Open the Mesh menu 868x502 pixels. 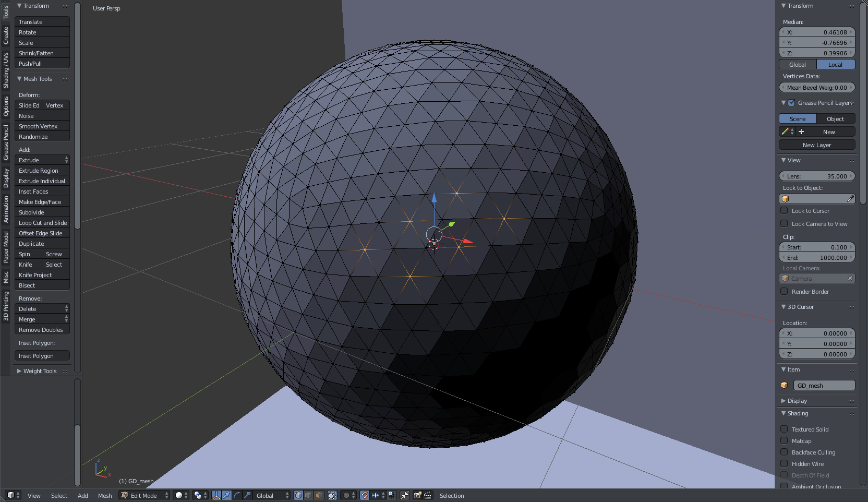point(105,496)
